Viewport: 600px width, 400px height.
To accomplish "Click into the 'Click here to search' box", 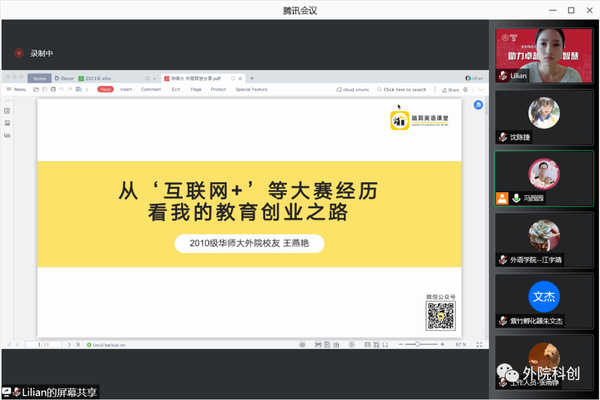I will click(406, 89).
